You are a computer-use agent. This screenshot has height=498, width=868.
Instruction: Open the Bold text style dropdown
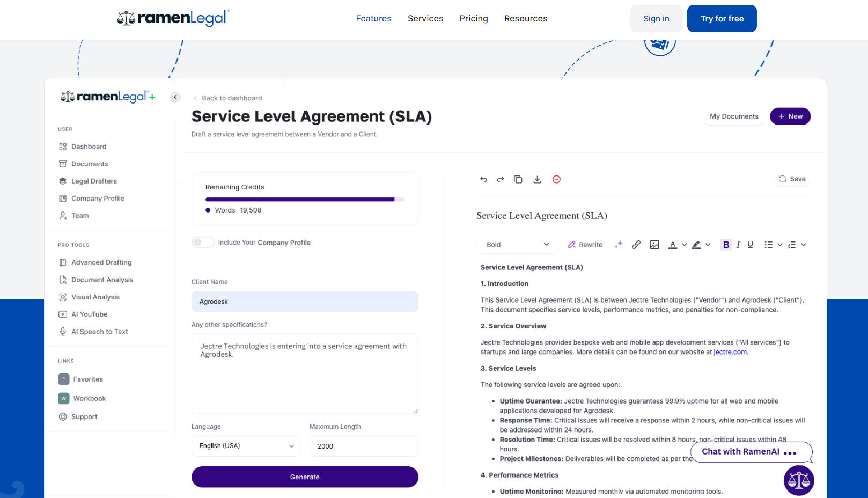(x=517, y=245)
